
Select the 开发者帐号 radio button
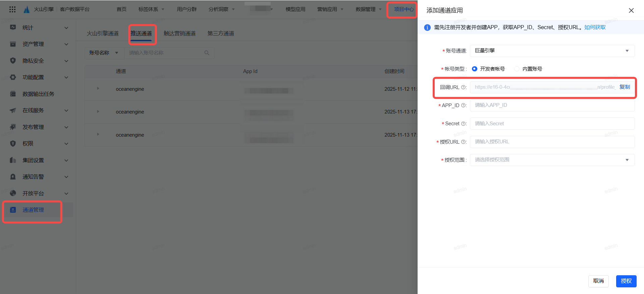coord(475,69)
